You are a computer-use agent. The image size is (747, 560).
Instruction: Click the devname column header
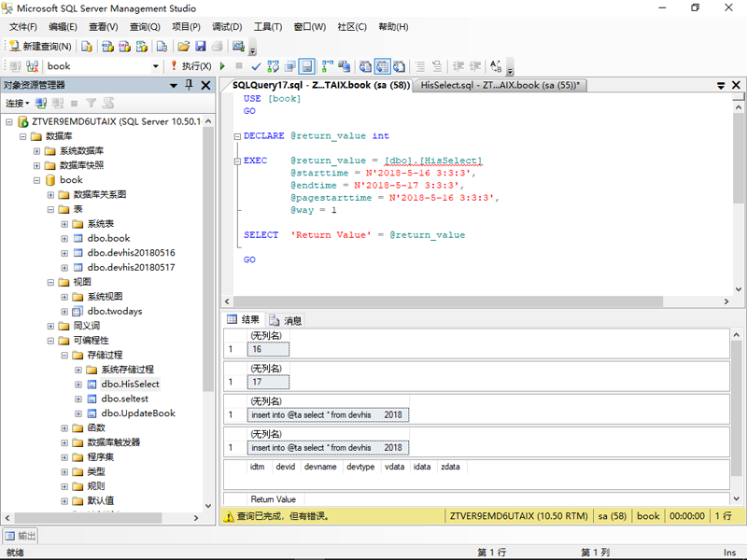point(320,467)
